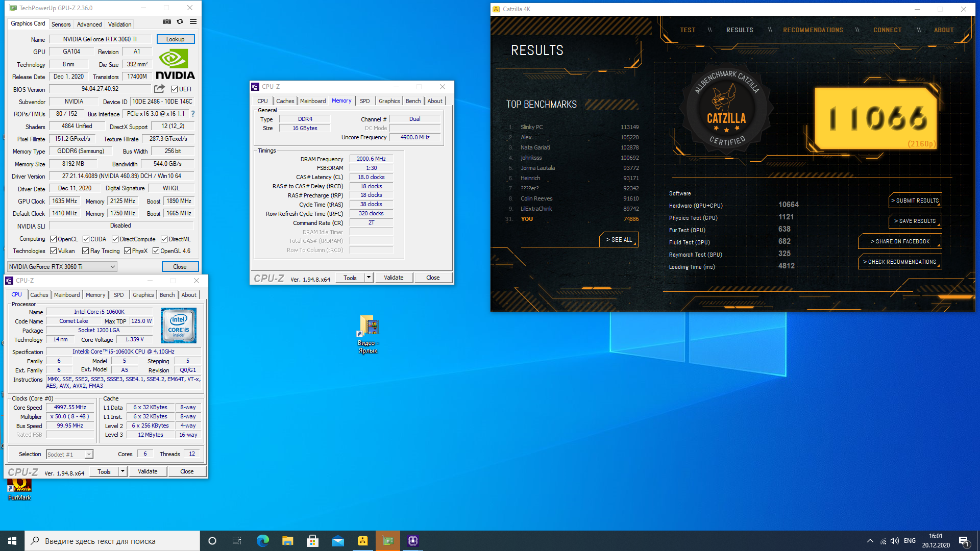Open the ABOUT tab in Catzilla
The height and width of the screenshot is (551, 980).
click(944, 30)
